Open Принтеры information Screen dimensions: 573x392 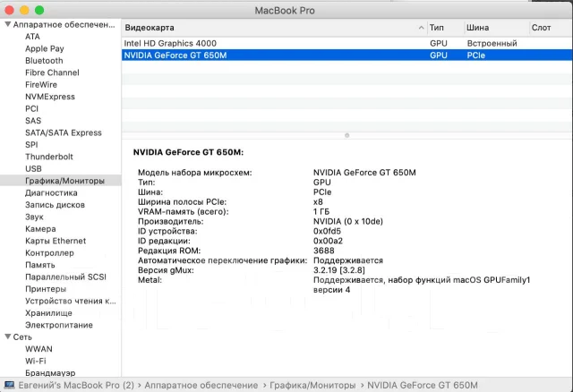(x=46, y=289)
